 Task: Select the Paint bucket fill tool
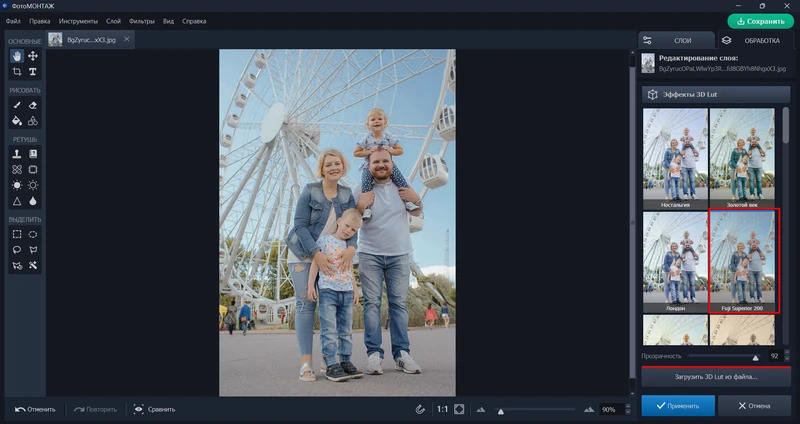click(17, 121)
